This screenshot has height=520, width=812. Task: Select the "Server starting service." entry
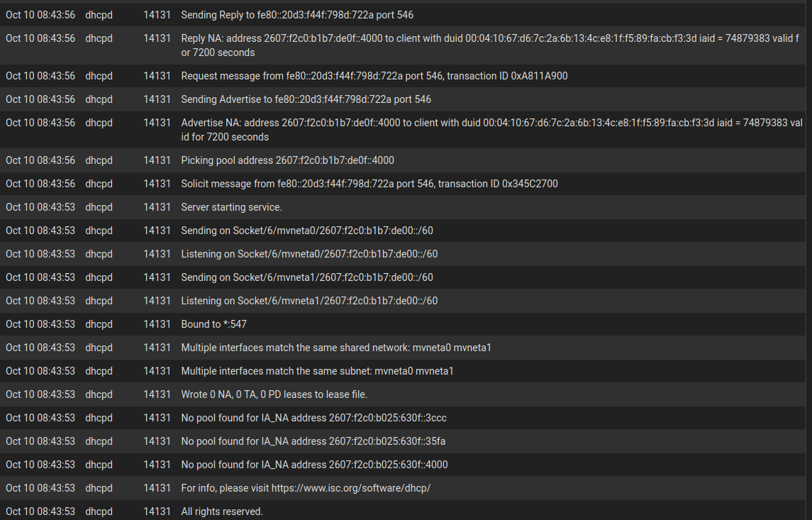[x=231, y=207]
